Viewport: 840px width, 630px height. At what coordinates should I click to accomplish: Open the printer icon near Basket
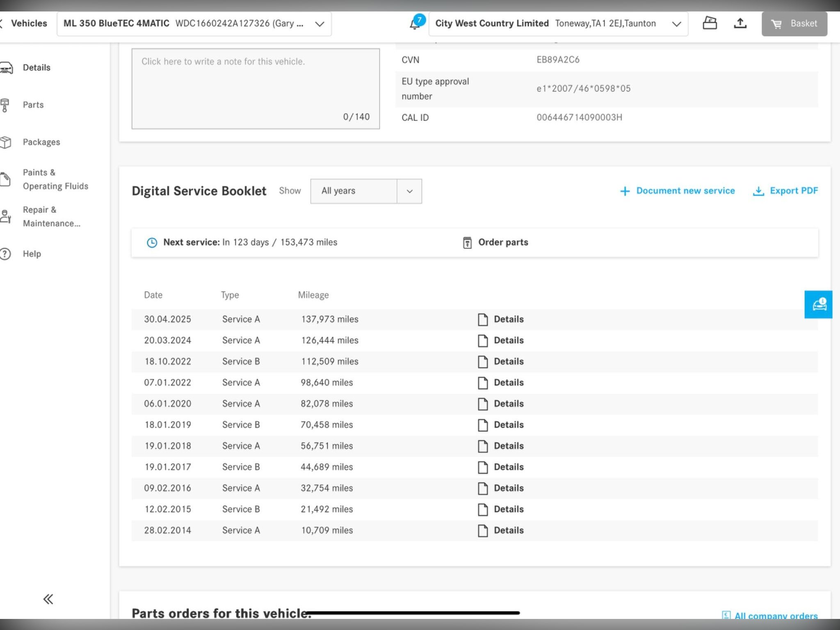[710, 23]
